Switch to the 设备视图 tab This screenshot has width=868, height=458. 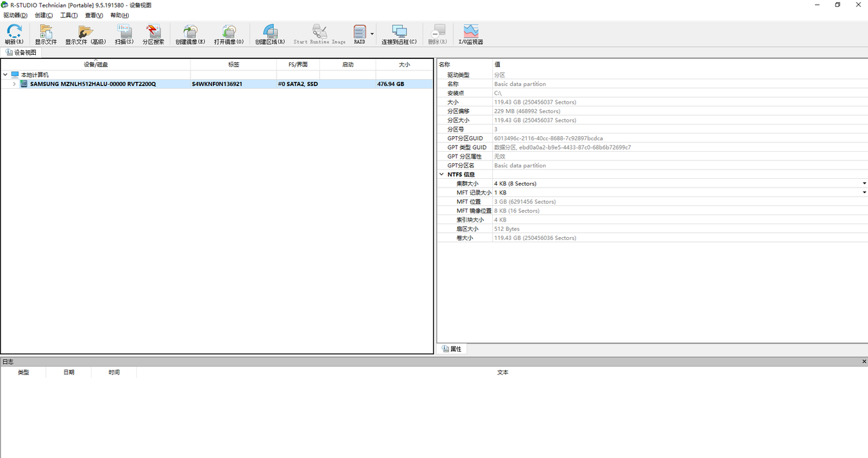(x=21, y=52)
